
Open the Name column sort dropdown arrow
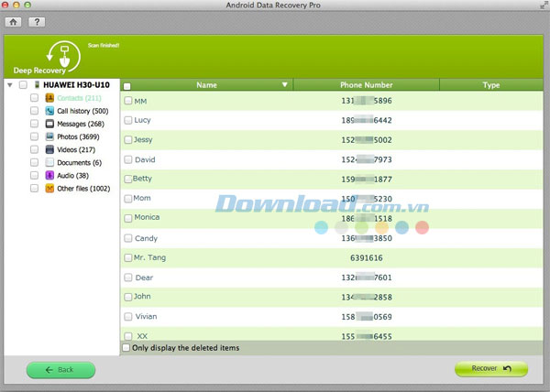pyautogui.click(x=284, y=85)
